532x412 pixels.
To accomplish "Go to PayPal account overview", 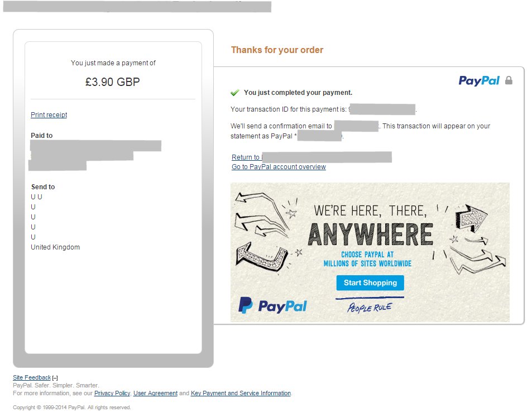I will click(279, 166).
